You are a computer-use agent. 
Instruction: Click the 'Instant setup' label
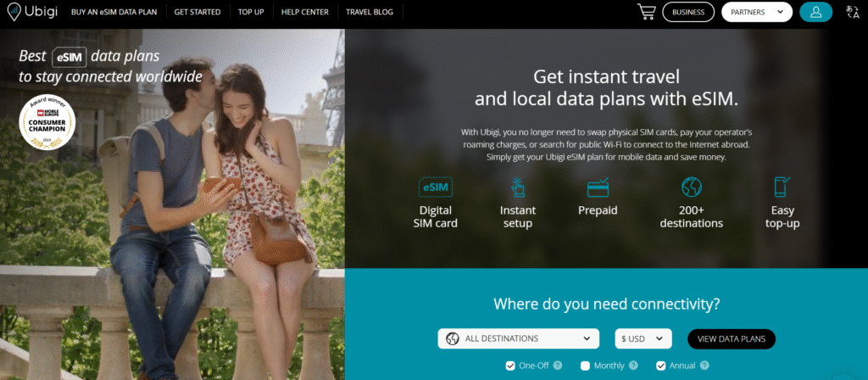pos(518,217)
